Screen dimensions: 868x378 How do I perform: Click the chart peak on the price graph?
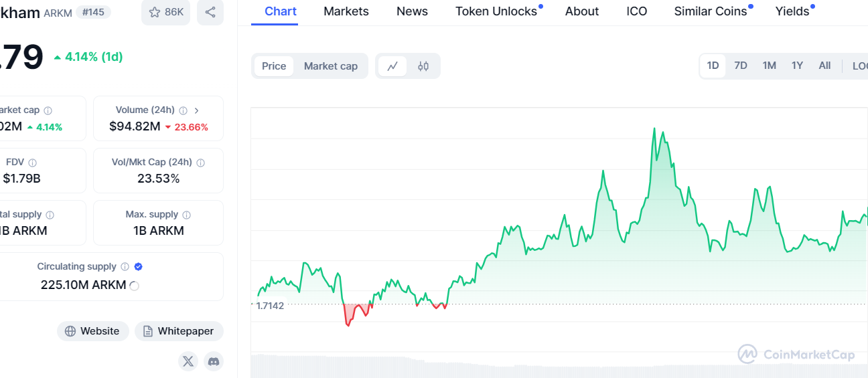coord(654,128)
